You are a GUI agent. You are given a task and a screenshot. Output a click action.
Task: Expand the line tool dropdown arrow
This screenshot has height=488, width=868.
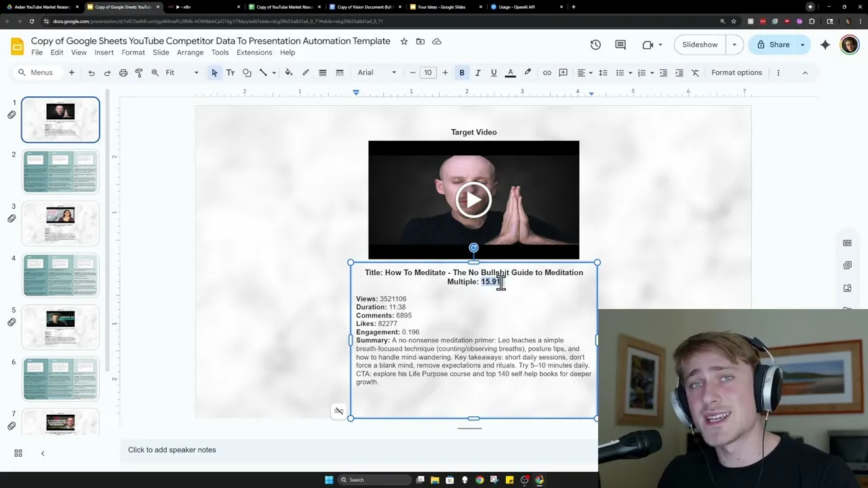point(274,73)
